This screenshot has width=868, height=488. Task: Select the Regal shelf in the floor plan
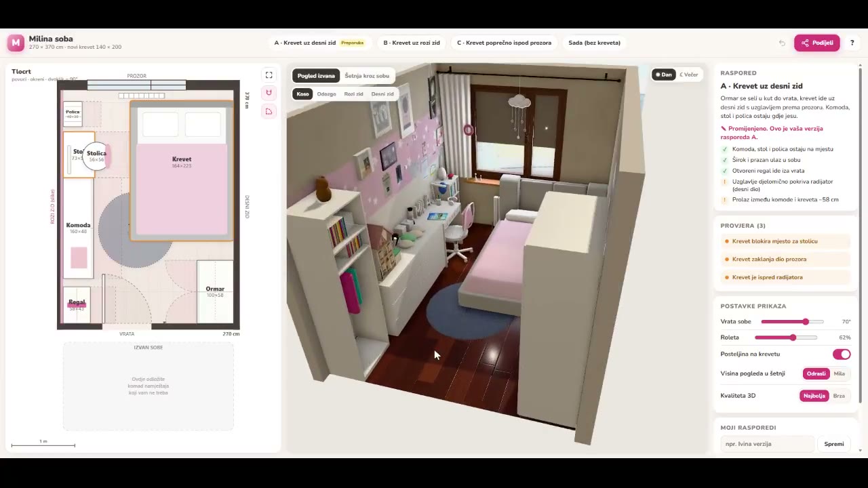click(x=77, y=305)
